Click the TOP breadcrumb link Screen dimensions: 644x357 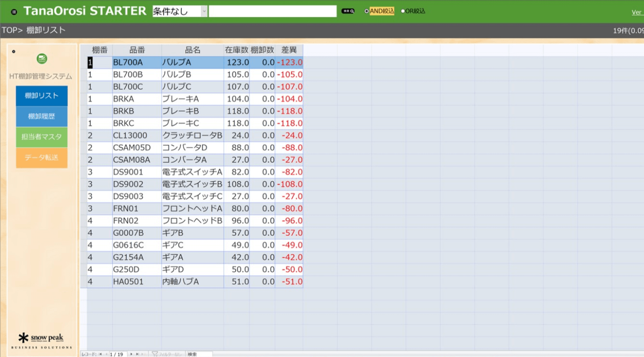9,31
